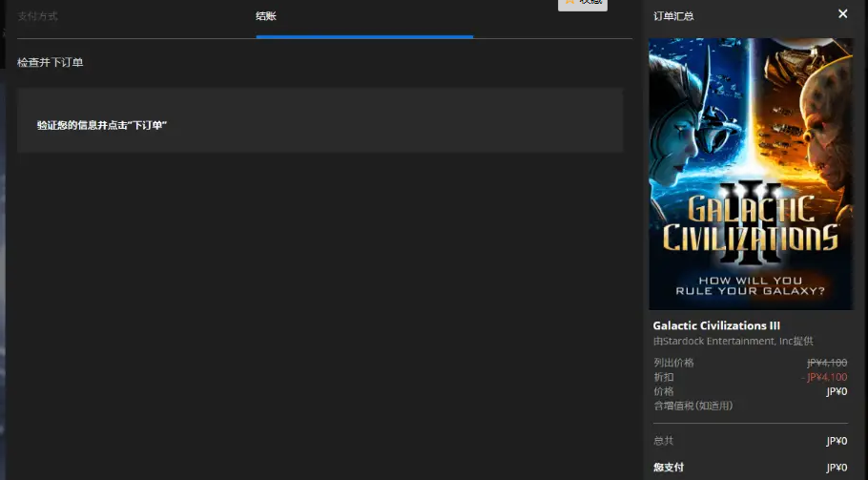Click the JP¥0 amount beside 您支付

837,468
